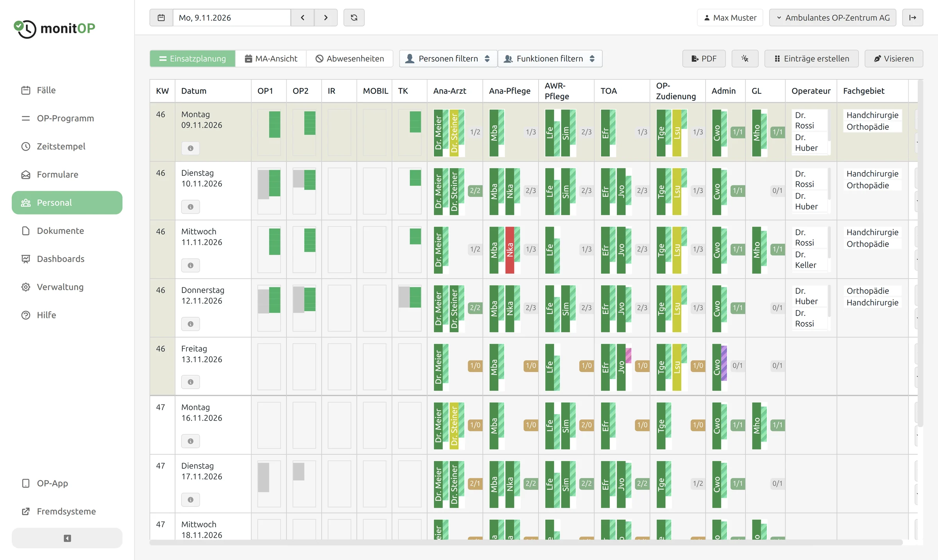Open OP-Programm in the sidebar
This screenshot has height=560, width=938.
tap(67, 118)
